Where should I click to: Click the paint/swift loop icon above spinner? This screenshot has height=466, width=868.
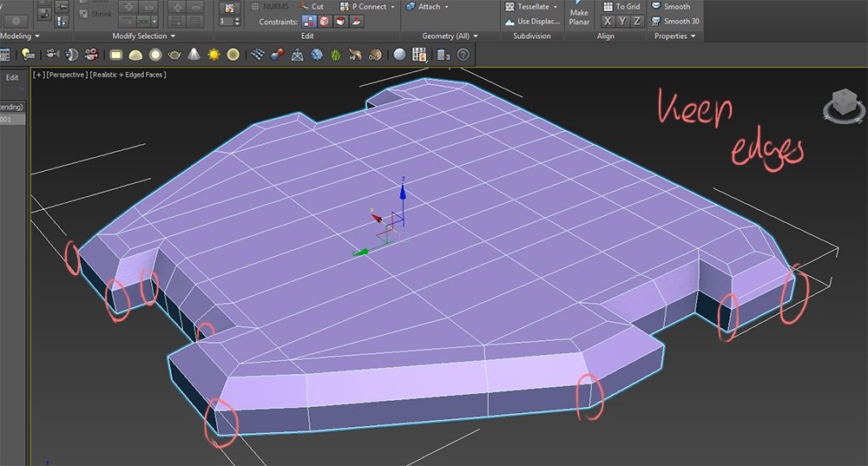point(229,7)
